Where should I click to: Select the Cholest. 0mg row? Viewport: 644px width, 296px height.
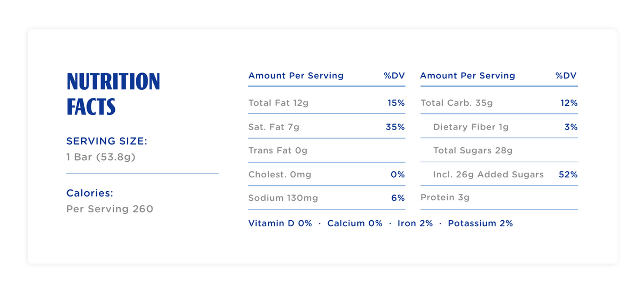click(326, 175)
